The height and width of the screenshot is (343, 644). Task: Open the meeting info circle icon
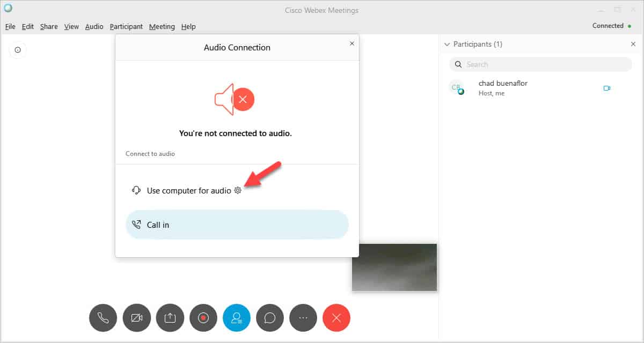[18, 50]
